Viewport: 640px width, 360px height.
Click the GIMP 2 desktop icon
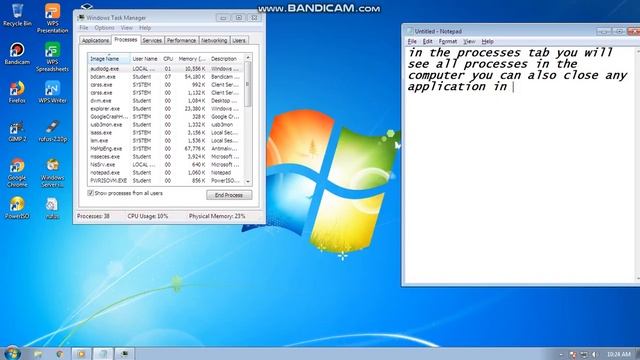click(x=17, y=131)
